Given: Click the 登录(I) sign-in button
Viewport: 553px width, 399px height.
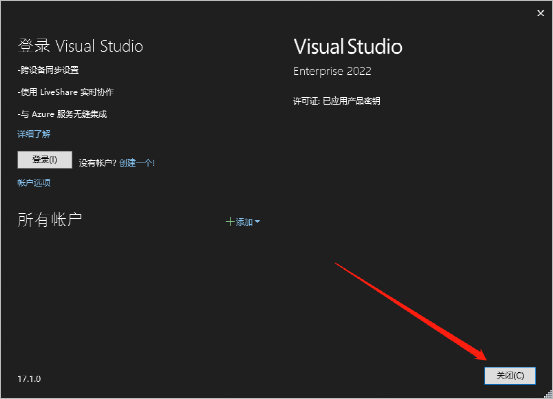Looking at the screenshot, I should 45,159.
